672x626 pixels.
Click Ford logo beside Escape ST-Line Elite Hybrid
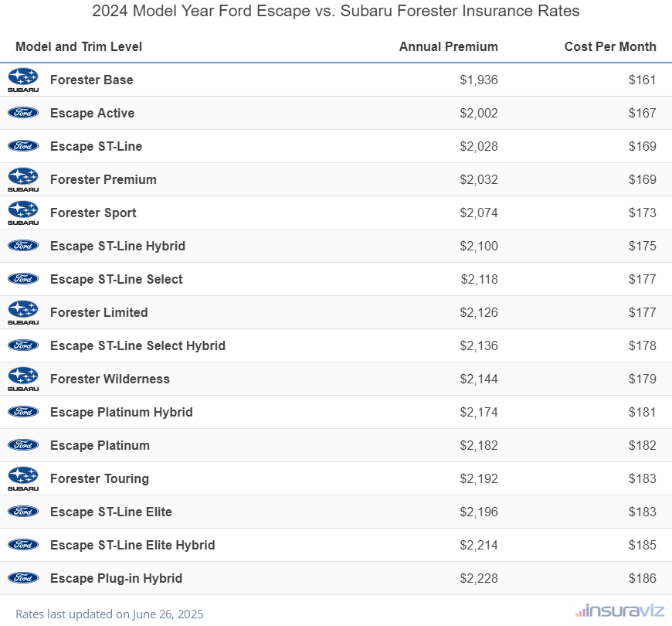pos(23,545)
